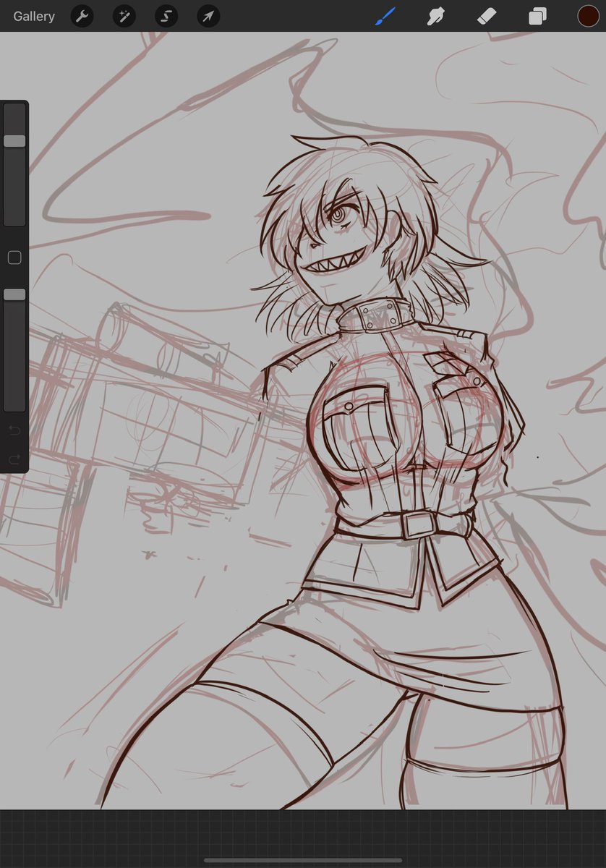The height and width of the screenshot is (868, 606).
Task: Select the Transform arrow tool
Action: [208, 16]
